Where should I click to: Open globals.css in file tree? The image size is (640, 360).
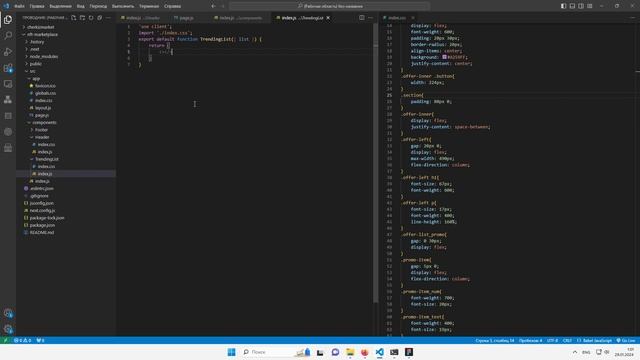[45, 93]
